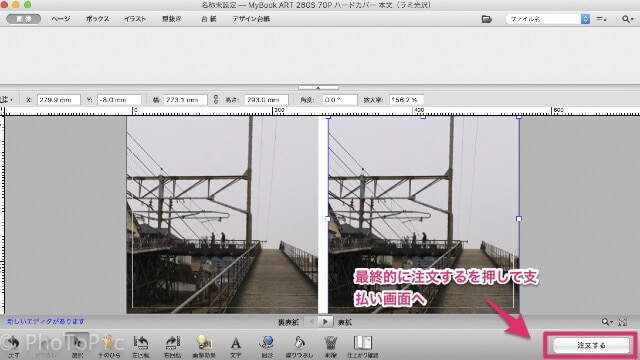
Task: Rotate image right with 右回転 icon
Action: point(172,343)
